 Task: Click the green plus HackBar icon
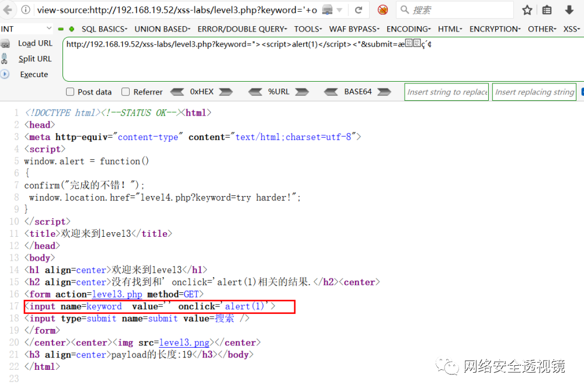click(x=71, y=29)
